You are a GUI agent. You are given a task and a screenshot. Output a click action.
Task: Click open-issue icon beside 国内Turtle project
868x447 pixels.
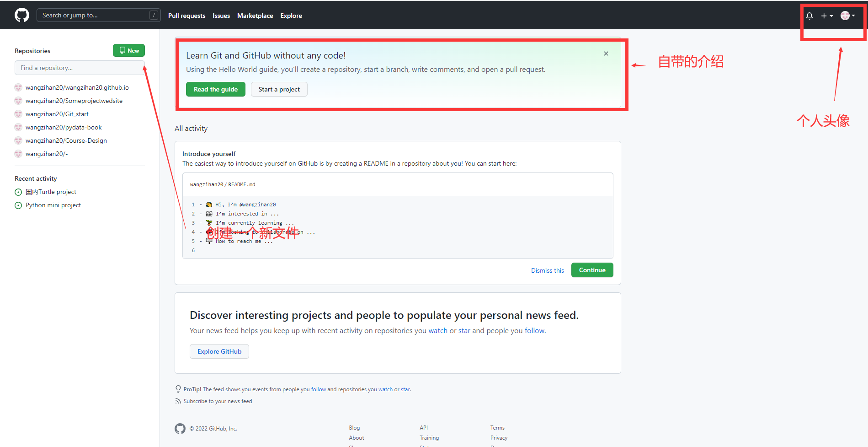(x=18, y=192)
